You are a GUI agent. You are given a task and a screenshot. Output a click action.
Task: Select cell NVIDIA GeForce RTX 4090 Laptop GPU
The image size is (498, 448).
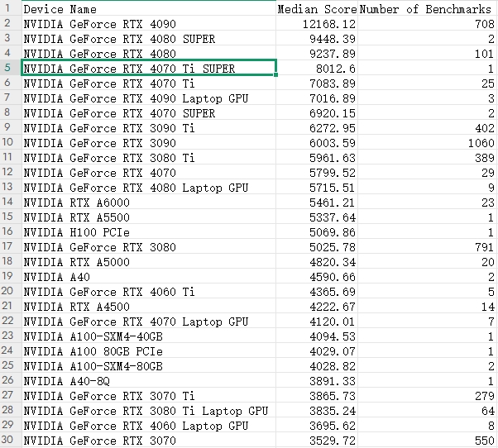(x=149, y=98)
